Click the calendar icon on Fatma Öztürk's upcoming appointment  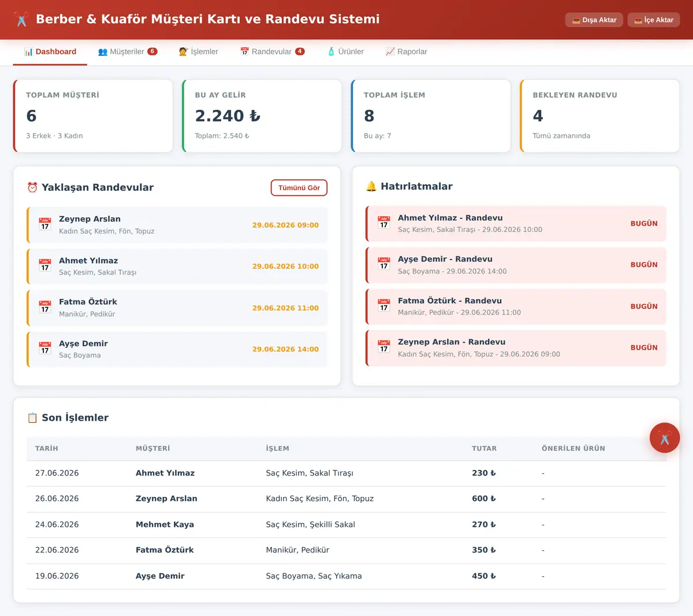[x=45, y=307]
